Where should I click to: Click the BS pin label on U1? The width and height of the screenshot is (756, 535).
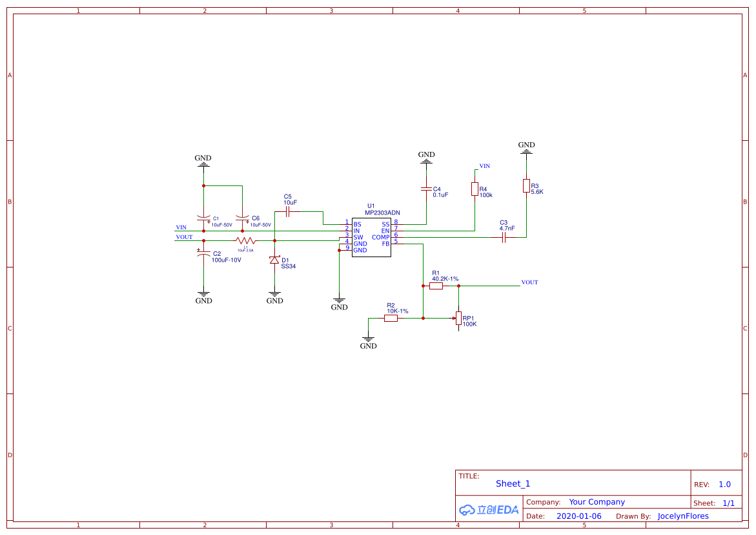click(x=357, y=224)
